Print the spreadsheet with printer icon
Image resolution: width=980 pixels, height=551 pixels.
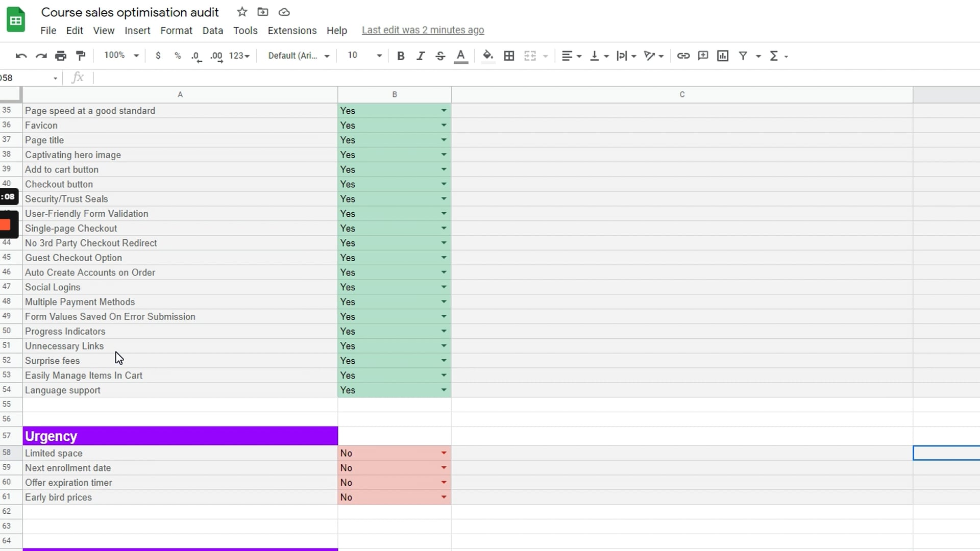tap(61, 56)
